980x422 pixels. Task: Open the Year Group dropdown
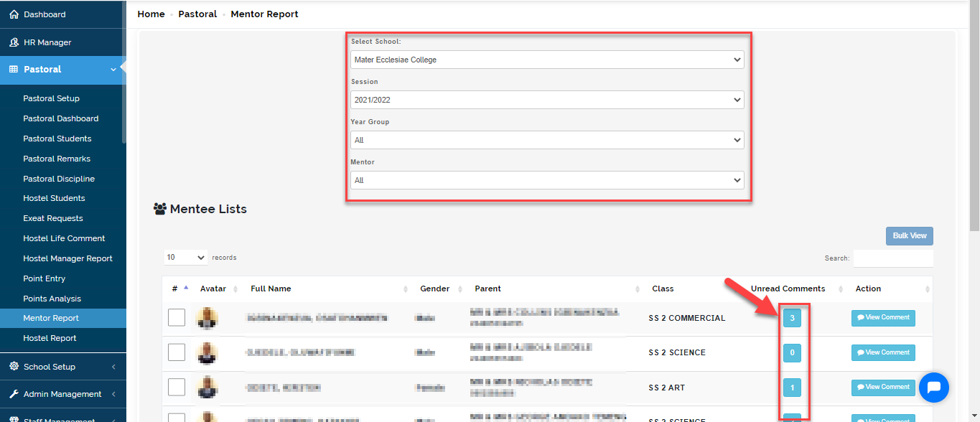point(547,140)
